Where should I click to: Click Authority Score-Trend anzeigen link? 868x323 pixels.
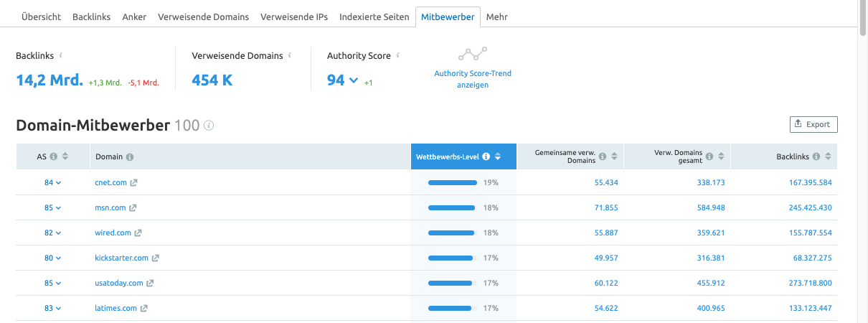click(473, 79)
